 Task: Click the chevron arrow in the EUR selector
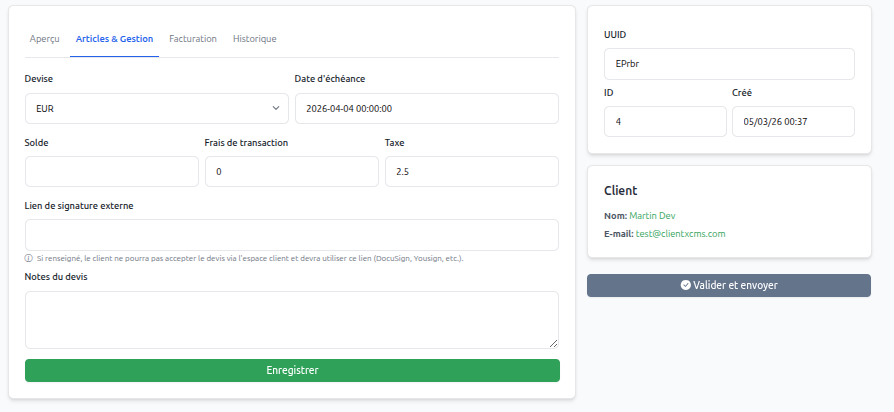(x=276, y=108)
